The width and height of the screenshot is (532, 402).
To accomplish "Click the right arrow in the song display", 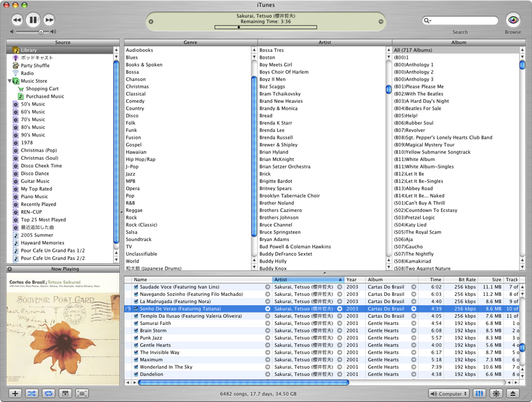I will click(381, 21).
